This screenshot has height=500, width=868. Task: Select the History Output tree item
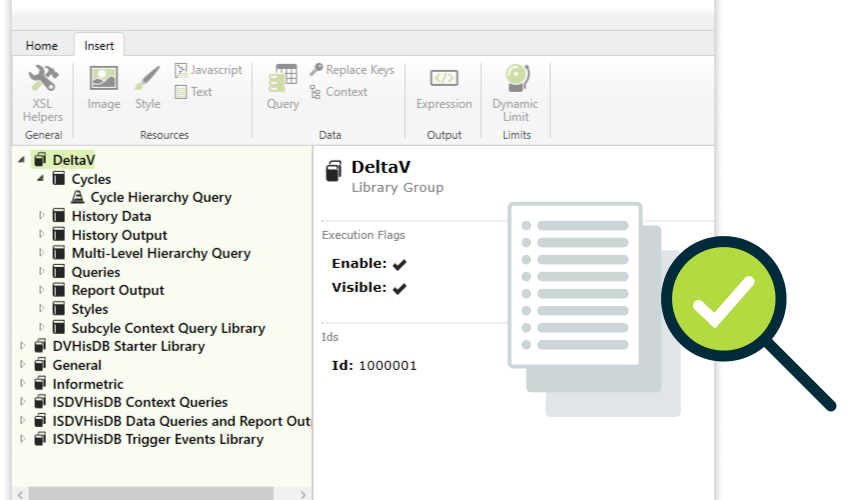click(119, 235)
